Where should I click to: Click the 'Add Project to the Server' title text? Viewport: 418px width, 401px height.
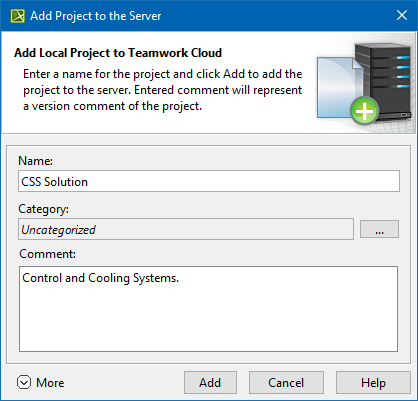point(96,16)
